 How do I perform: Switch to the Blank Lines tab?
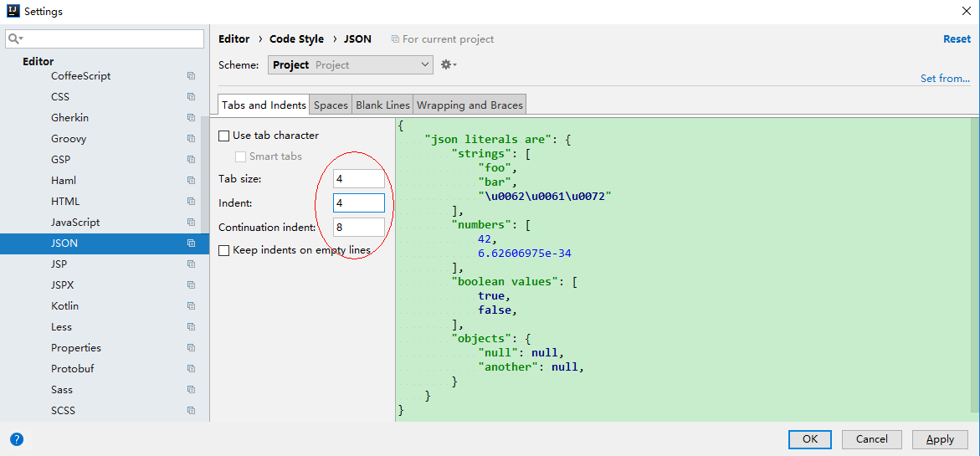click(382, 105)
